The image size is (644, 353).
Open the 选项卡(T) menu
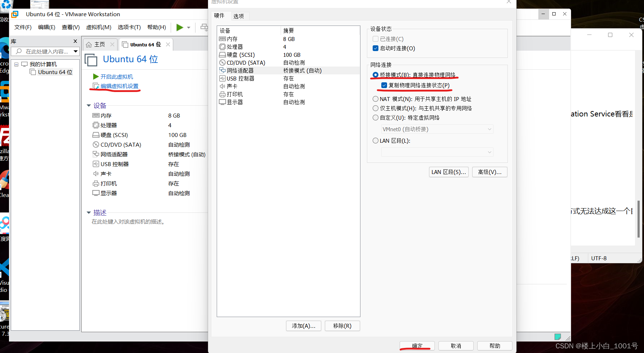pyautogui.click(x=129, y=27)
